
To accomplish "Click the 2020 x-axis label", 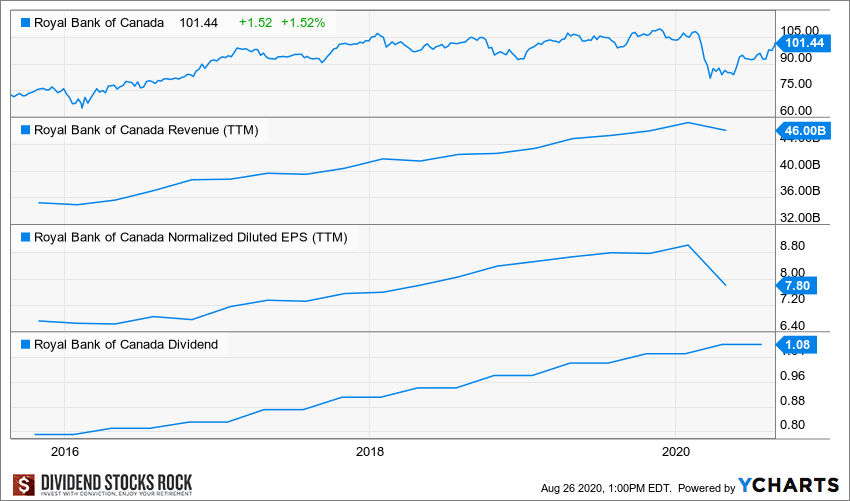I will [675, 452].
